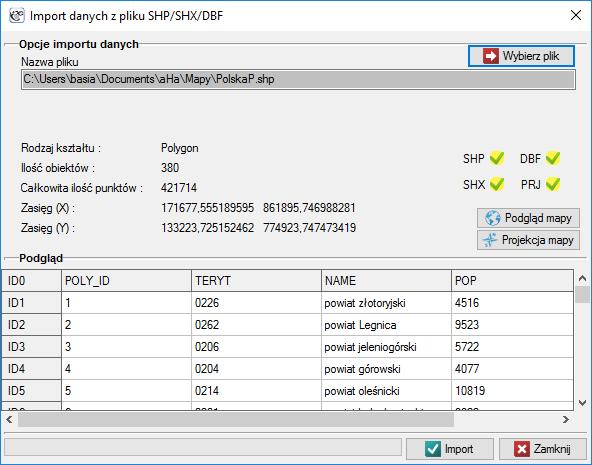The height and width of the screenshot is (465, 592).
Task: Select row header ID3
Action: pos(32,346)
